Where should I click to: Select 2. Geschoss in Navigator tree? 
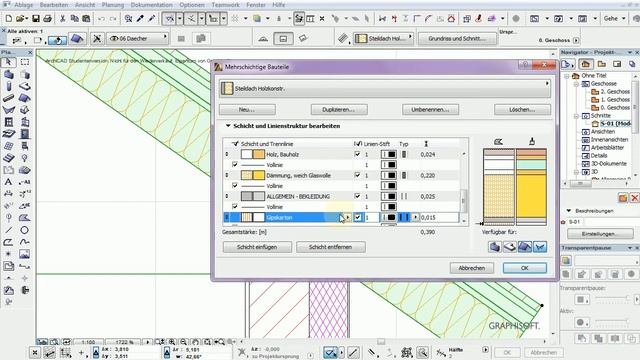pos(615,91)
